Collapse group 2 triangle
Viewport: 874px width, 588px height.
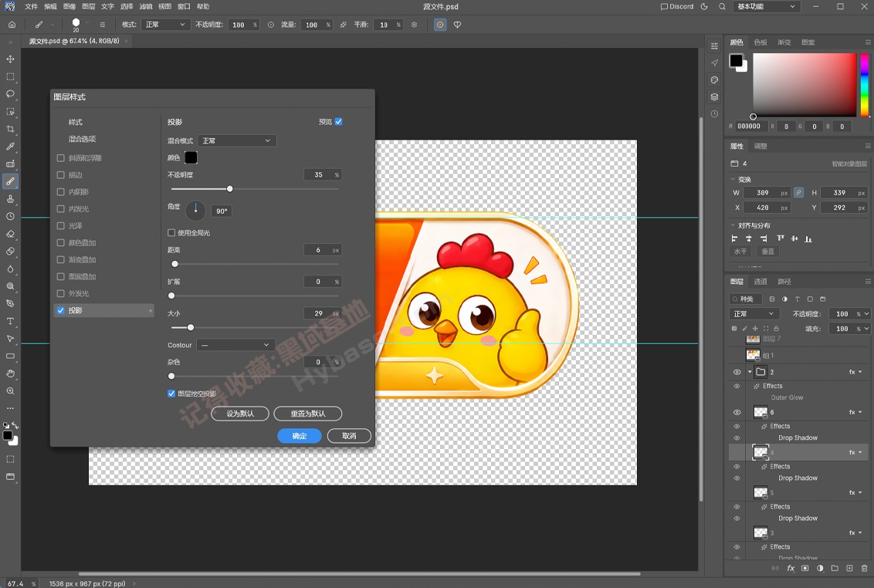(750, 372)
